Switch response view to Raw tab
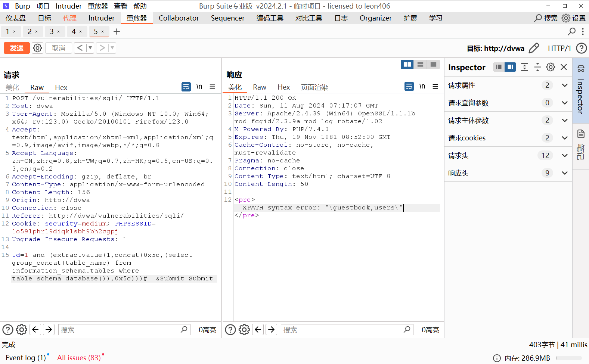The image size is (589, 364). coord(259,87)
